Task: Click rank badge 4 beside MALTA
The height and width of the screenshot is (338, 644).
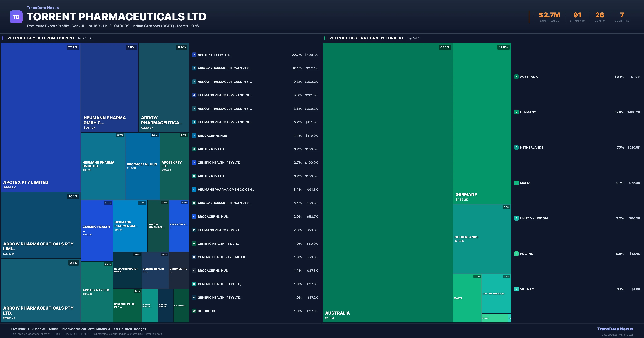Action: point(516,183)
